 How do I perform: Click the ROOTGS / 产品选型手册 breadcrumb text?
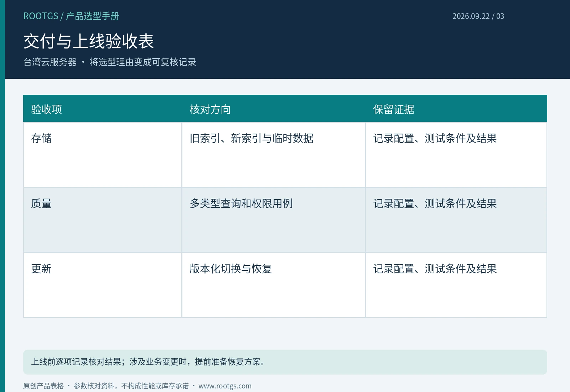point(71,16)
